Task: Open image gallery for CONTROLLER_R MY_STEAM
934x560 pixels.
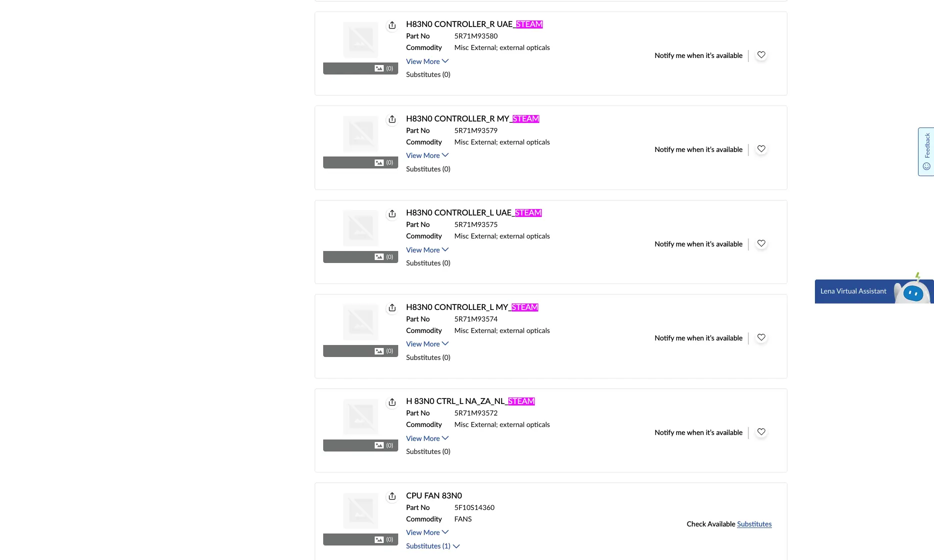Action: coord(383,162)
